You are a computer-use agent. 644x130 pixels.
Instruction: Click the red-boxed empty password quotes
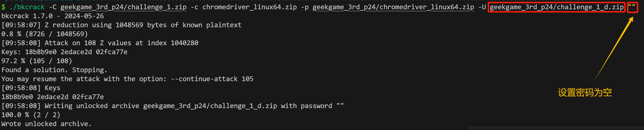(632, 7)
